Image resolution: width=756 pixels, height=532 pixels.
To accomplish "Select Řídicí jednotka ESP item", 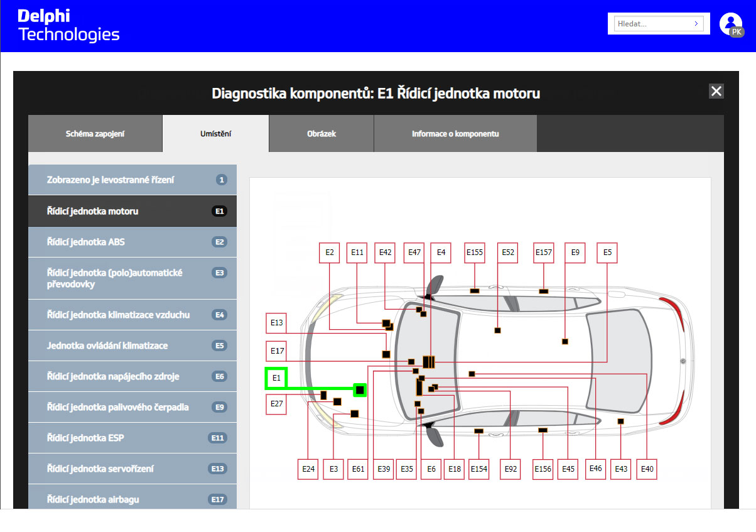I will 132,438.
